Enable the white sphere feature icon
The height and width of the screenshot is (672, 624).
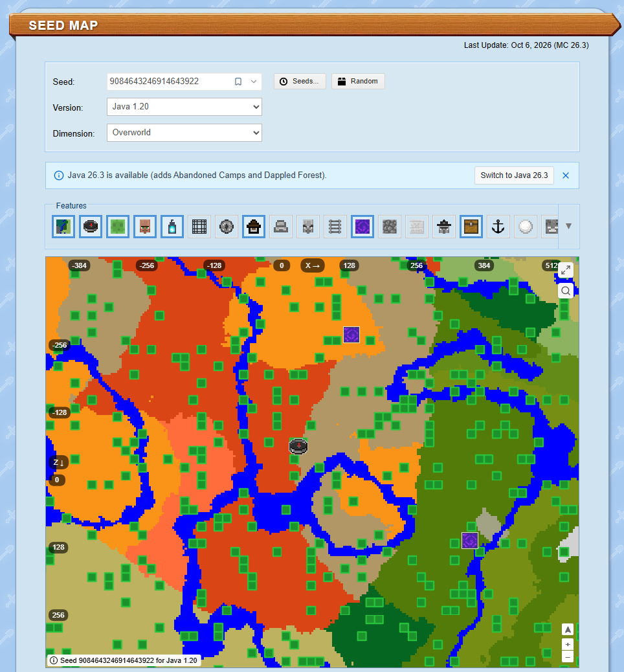tap(526, 227)
